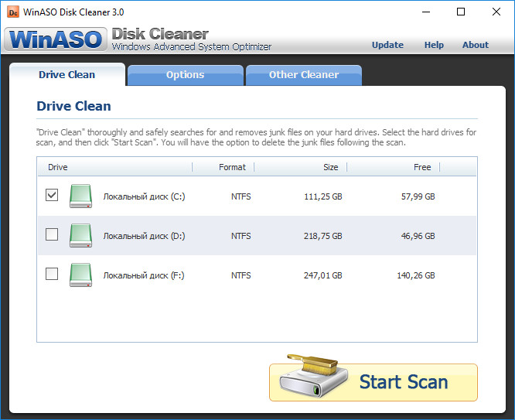515x420 pixels.
Task: Select the row labeled Локальный диск (F:)
Action: pyautogui.click(x=257, y=275)
